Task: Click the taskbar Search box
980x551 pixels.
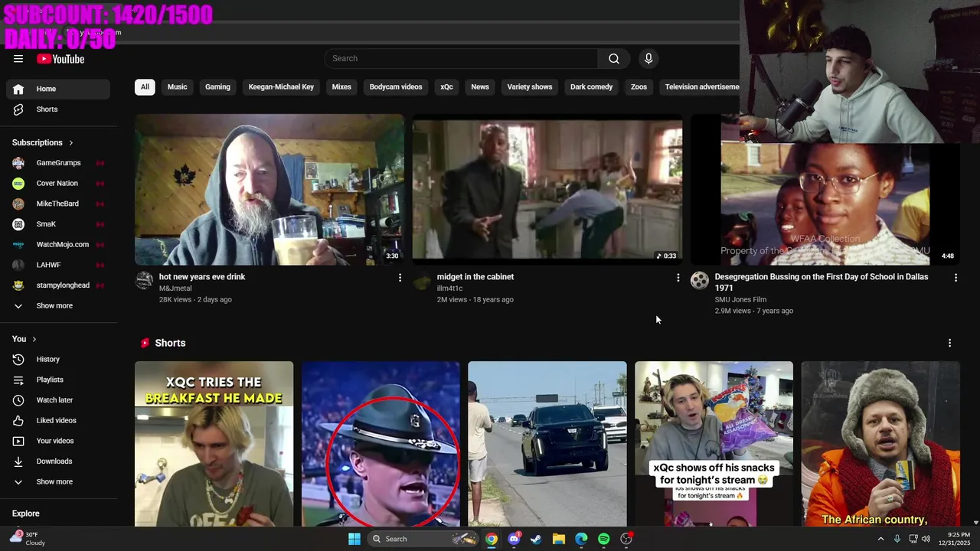Action: [423, 539]
